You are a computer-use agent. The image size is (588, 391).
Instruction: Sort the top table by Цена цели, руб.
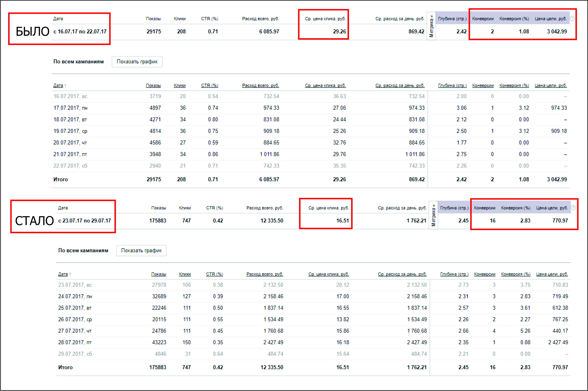click(x=551, y=85)
